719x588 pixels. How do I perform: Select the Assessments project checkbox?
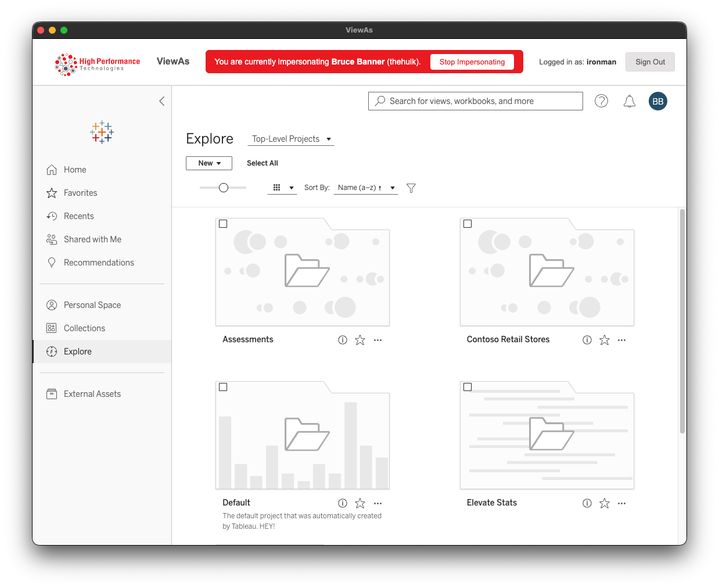point(223,223)
